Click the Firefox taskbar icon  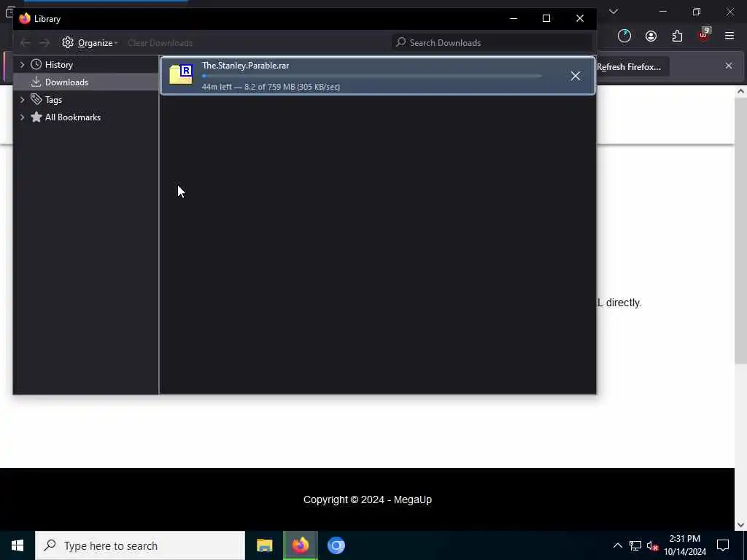click(301, 545)
